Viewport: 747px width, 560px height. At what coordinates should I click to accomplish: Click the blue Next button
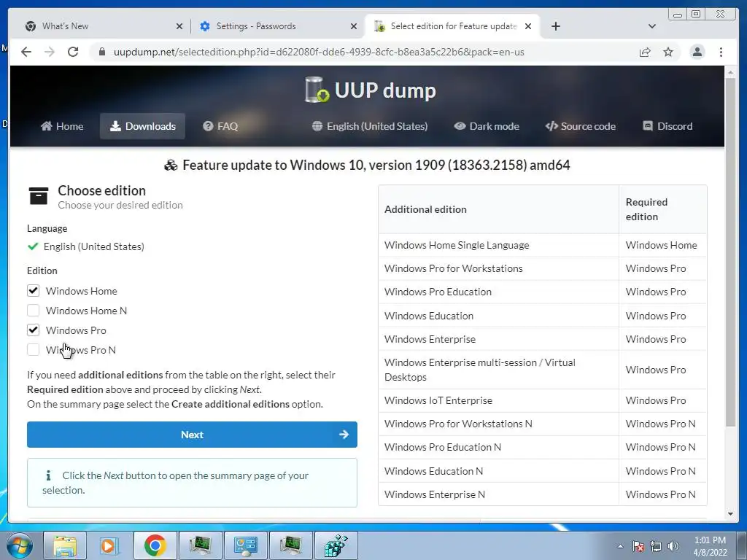coord(192,435)
